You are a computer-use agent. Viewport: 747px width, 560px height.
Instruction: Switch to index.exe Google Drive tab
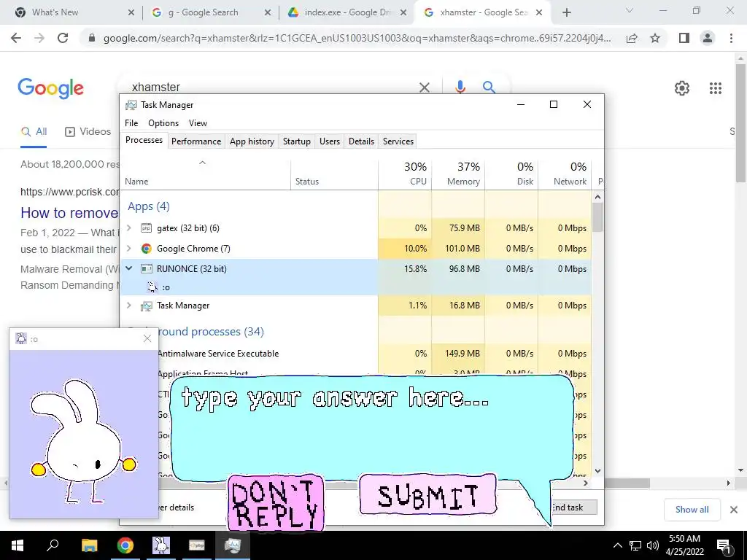[x=347, y=12]
